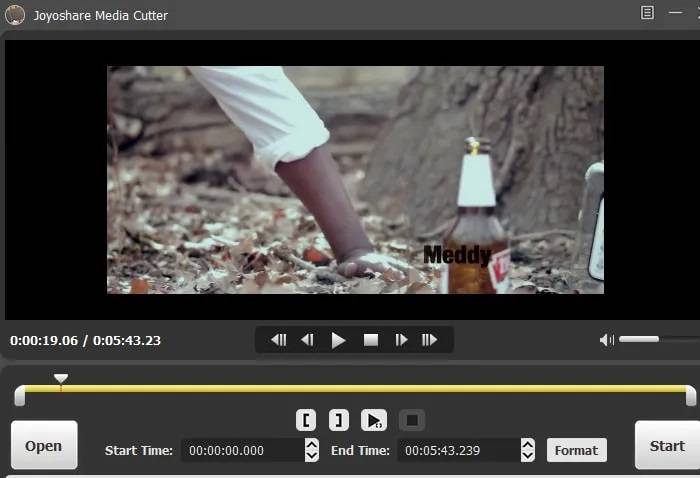Click the Start Time input field
Viewport: 700px width, 478px height.
tap(243, 450)
